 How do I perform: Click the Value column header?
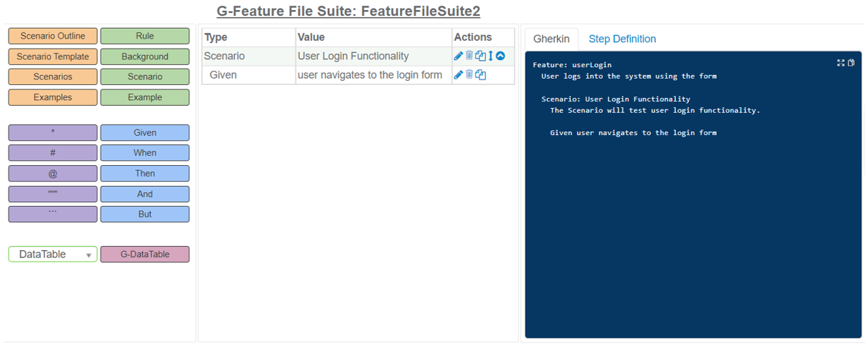click(x=374, y=37)
